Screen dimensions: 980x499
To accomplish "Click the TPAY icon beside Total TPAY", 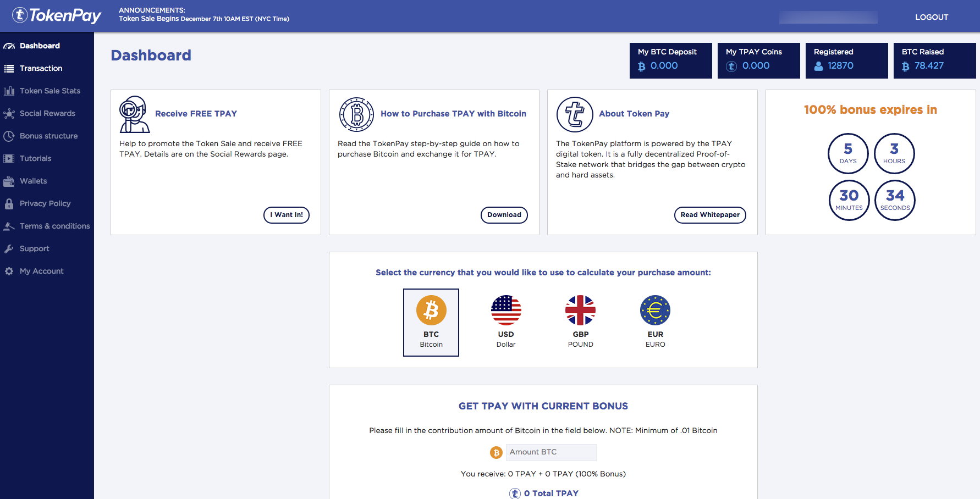I will 515,494.
